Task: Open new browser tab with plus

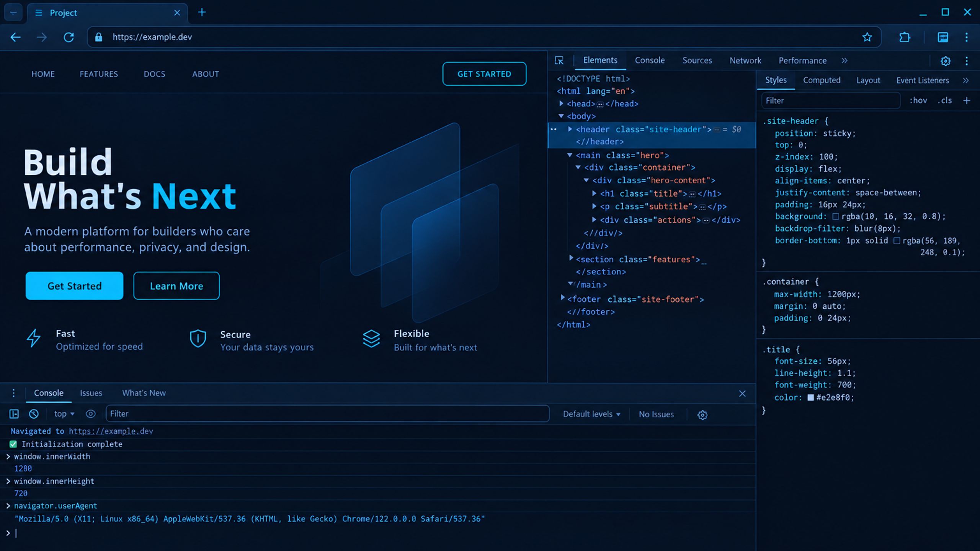Action: [x=202, y=12]
